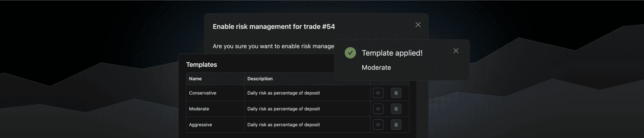Toggle visibility for the Aggressive template
This screenshot has height=138, width=644.
pos(378,124)
